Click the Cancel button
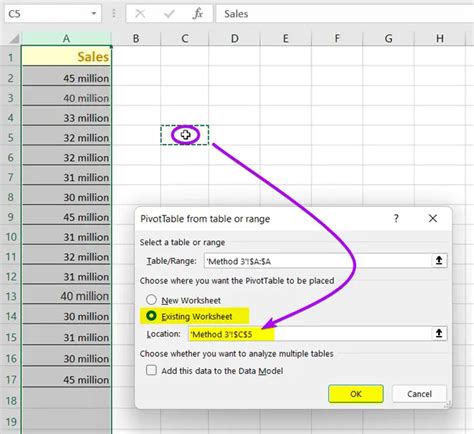Screen dimensions: 474x434 coord(419,394)
